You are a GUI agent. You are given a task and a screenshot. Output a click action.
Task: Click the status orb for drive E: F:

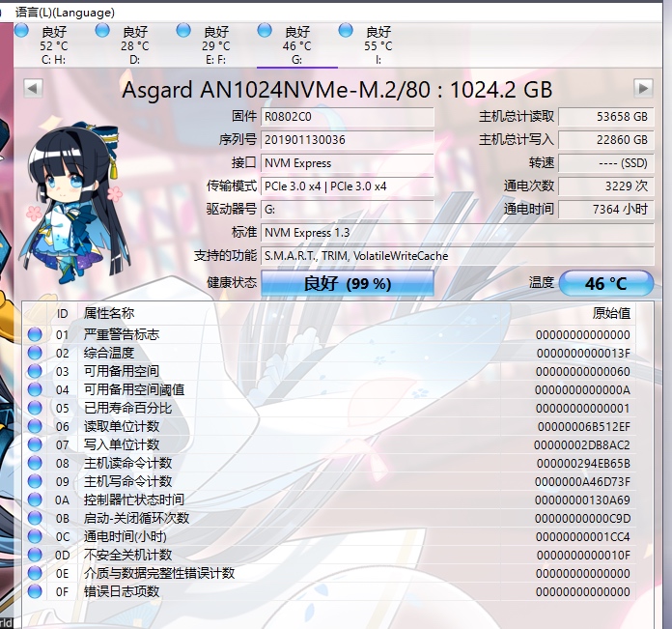(x=183, y=31)
